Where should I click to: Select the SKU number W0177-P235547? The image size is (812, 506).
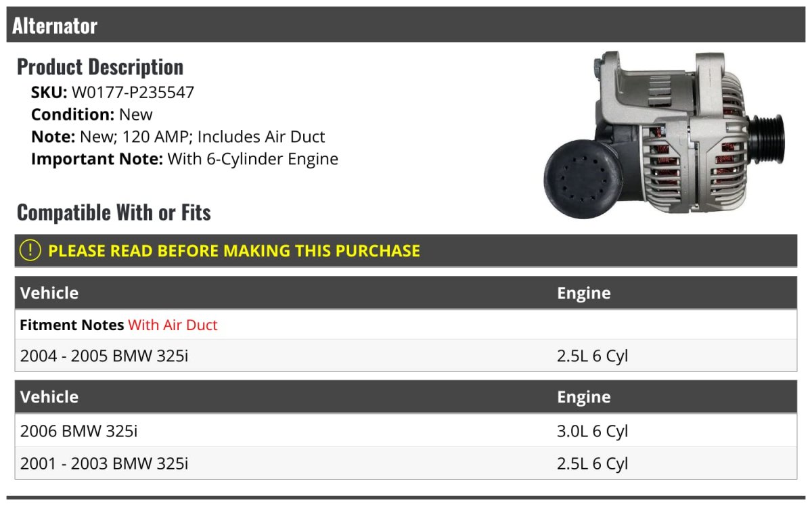click(x=133, y=92)
